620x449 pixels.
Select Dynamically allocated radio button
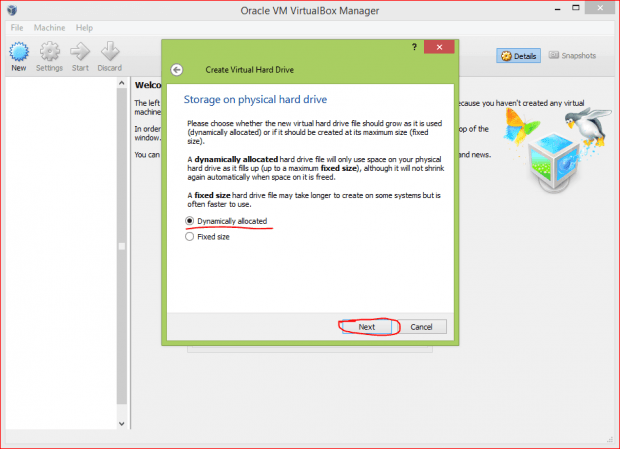[190, 221]
